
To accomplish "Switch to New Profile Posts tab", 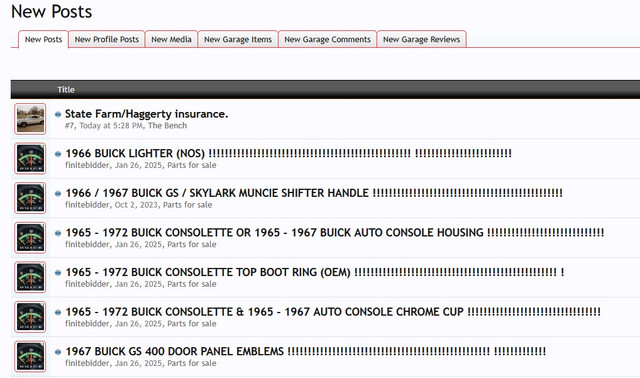I will [x=107, y=39].
